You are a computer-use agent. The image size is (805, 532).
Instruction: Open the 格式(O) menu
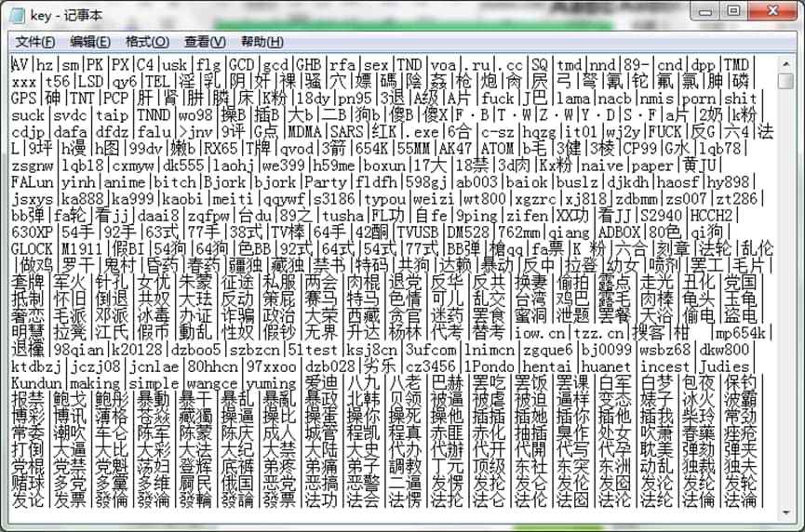tap(147, 42)
